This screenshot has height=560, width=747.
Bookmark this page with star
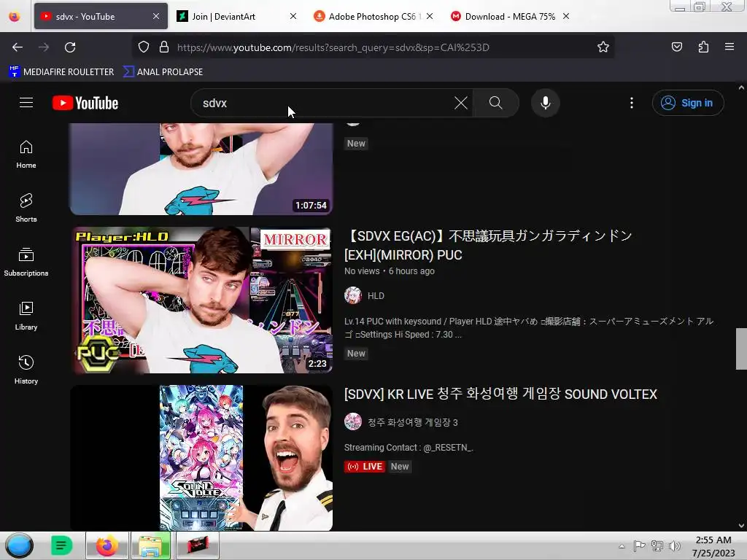pyautogui.click(x=603, y=47)
